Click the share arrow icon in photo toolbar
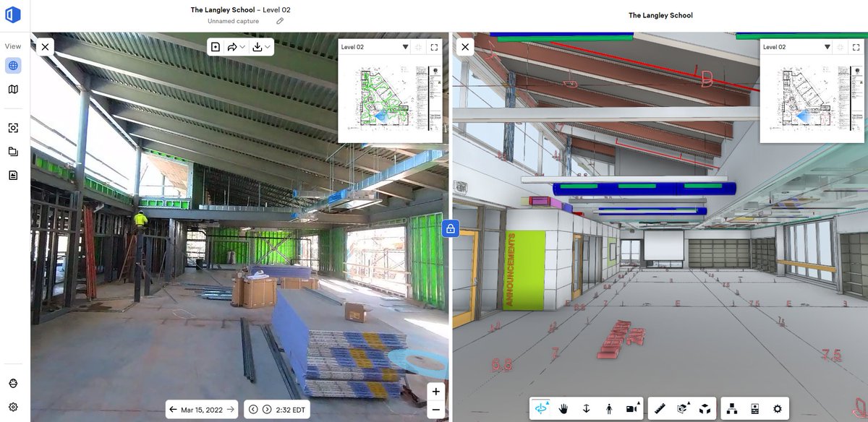The height and width of the screenshot is (422, 868). pos(232,47)
